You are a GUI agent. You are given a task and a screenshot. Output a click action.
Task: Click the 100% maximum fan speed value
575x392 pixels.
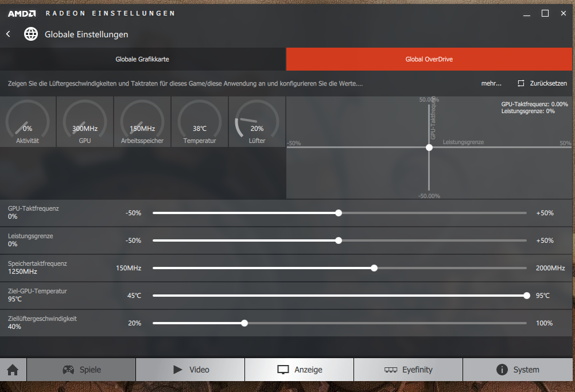point(544,323)
